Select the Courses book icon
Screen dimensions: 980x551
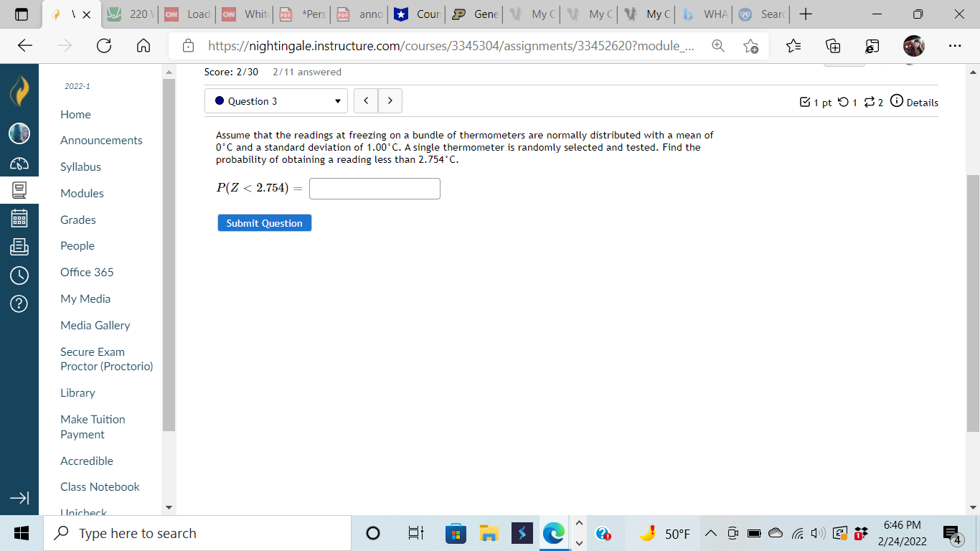click(19, 190)
